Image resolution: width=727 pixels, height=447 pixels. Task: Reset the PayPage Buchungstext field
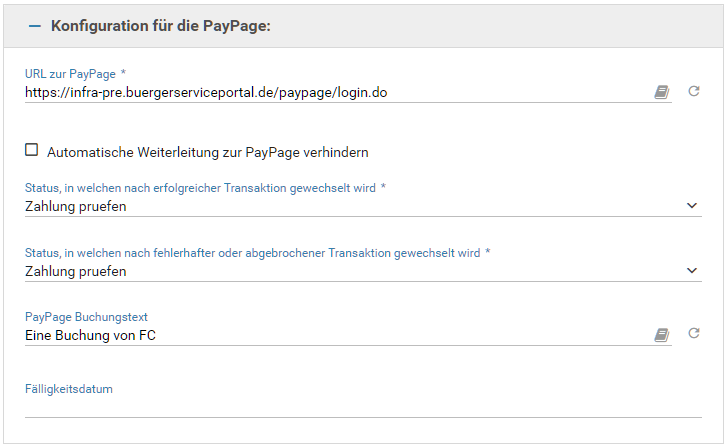[694, 335]
